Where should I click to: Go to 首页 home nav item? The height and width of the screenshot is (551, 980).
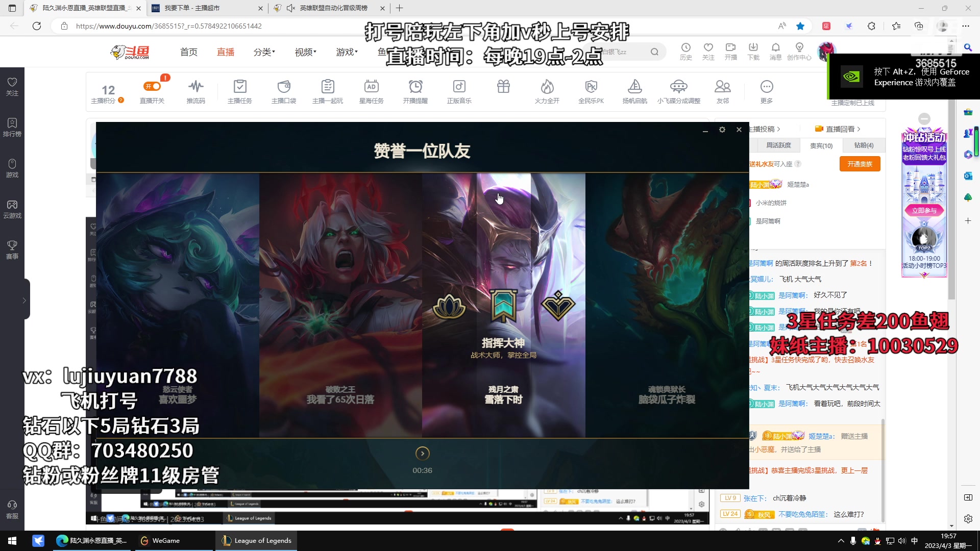point(189,52)
